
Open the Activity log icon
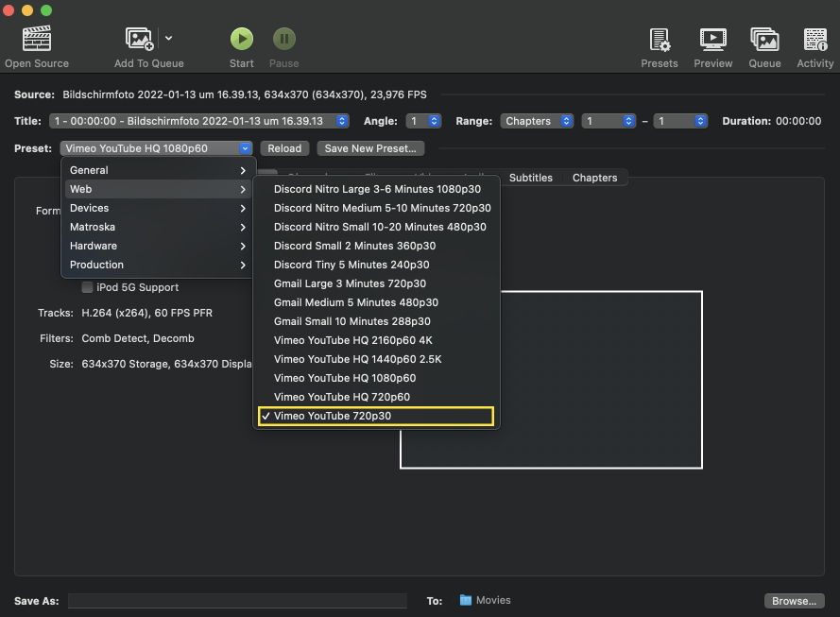click(x=814, y=40)
